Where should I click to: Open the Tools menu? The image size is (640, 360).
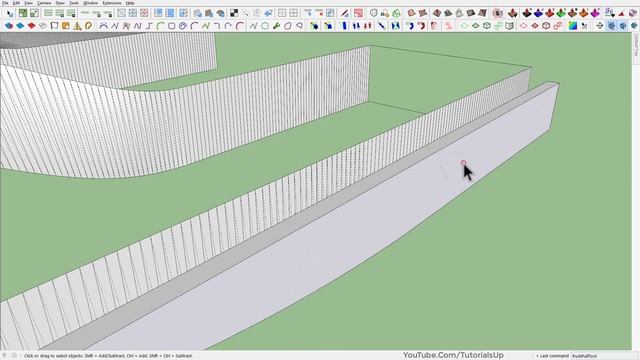point(74,3)
